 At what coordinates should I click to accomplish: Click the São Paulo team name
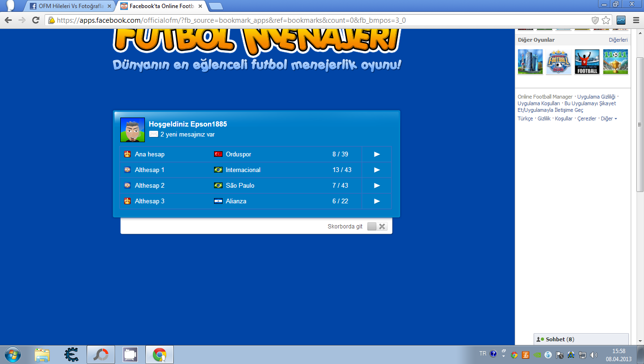pos(240,185)
